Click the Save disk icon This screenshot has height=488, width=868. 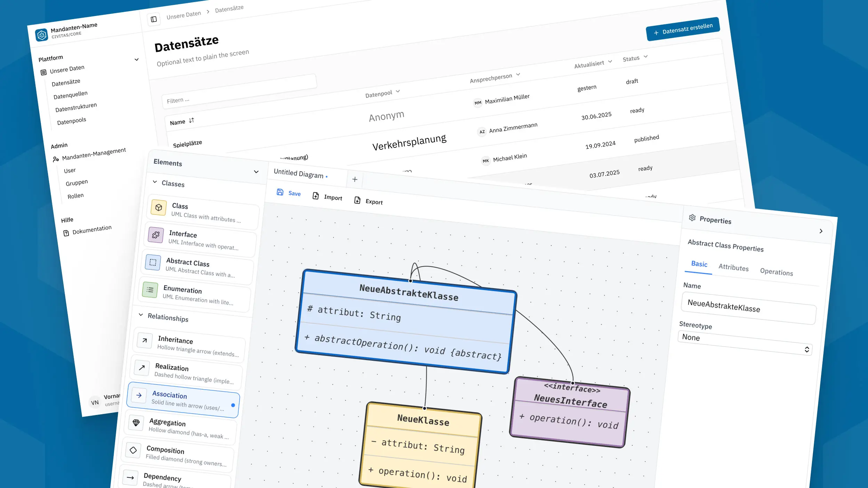click(280, 192)
